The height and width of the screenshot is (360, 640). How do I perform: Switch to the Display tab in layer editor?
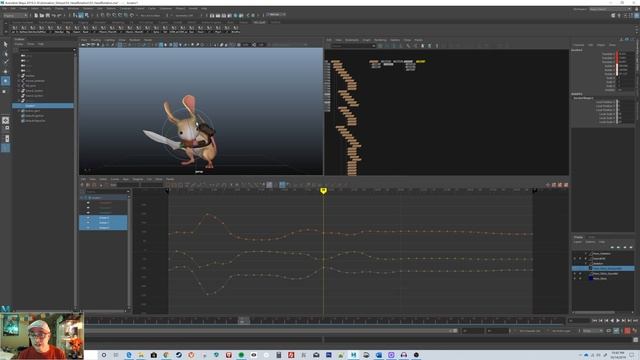pyautogui.click(x=578, y=237)
